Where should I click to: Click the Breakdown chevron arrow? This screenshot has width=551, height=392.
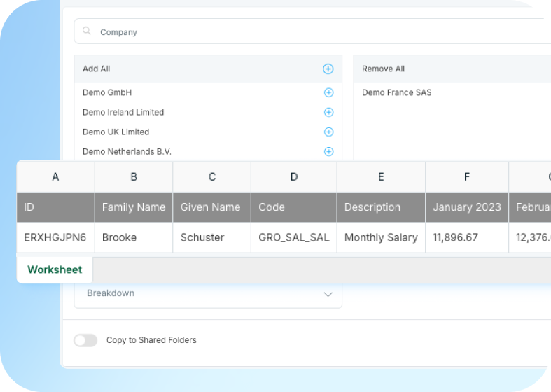[328, 295]
